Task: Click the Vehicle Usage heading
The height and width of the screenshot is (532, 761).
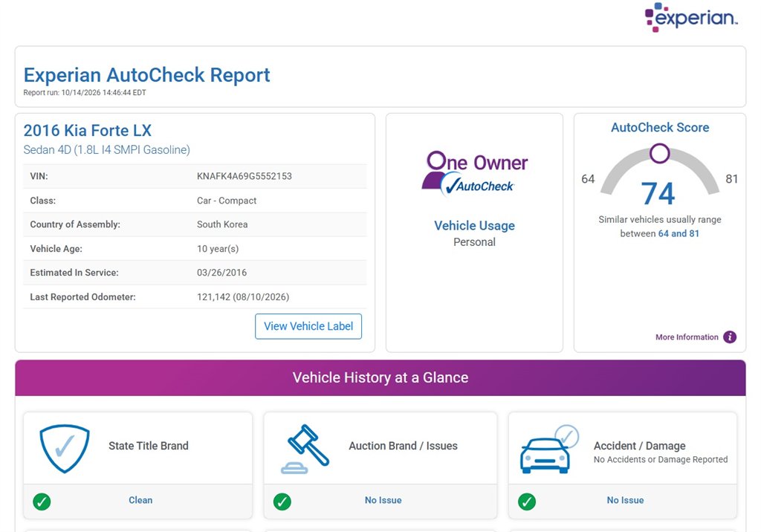Action: pyautogui.click(x=474, y=226)
